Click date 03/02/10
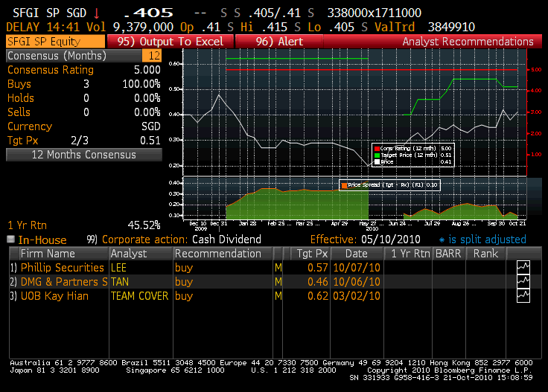This screenshot has width=548, height=392. (357, 296)
